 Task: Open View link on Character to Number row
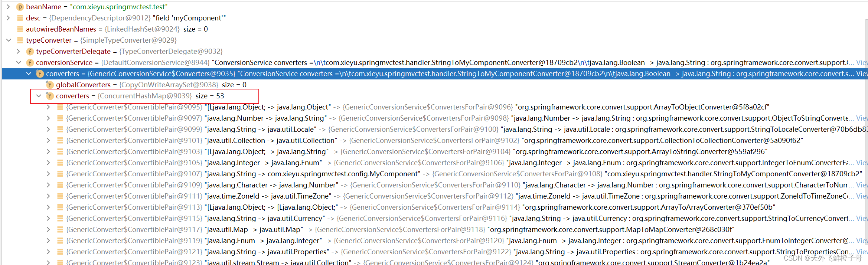coord(862,185)
